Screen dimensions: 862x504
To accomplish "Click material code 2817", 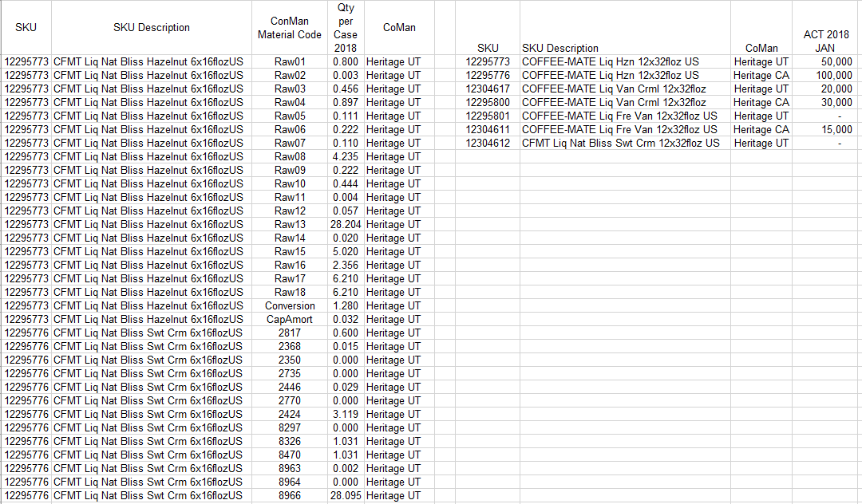I will point(290,333).
